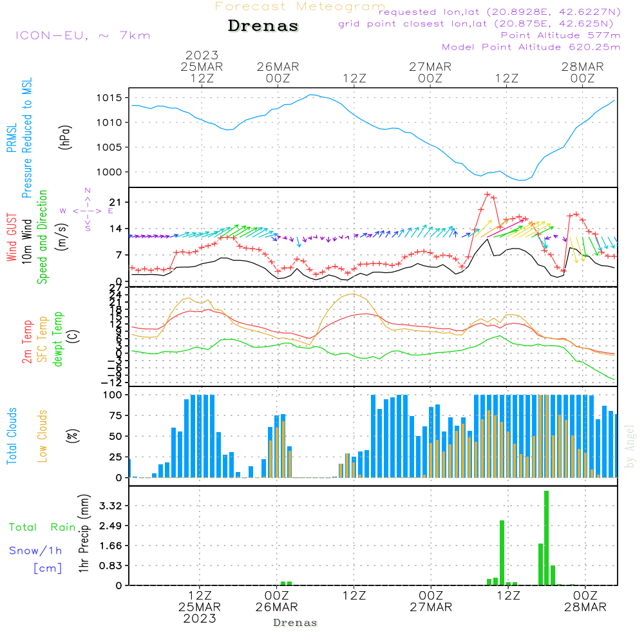Click the N-S-W-E wind compass rose
This screenshot has height=644, width=644.
click(87, 210)
